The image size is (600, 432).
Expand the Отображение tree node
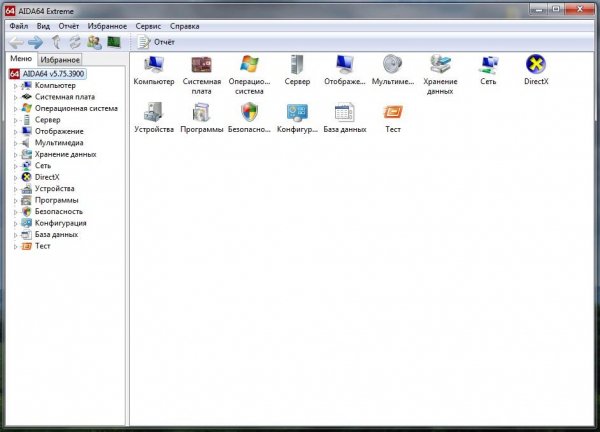[15, 132]
